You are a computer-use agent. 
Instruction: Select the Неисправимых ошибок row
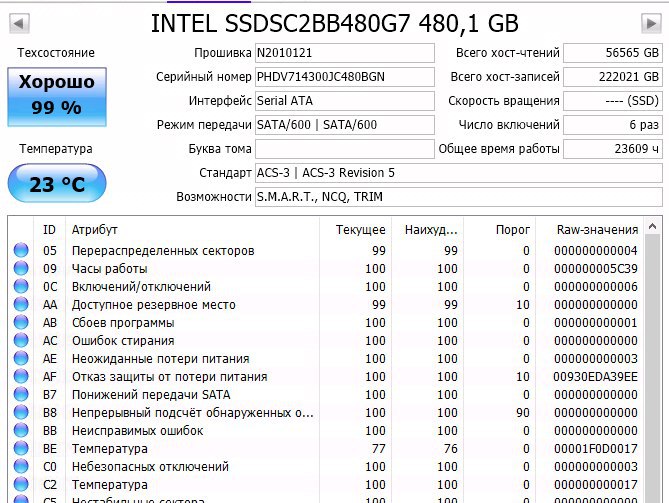tap(326, 430)
